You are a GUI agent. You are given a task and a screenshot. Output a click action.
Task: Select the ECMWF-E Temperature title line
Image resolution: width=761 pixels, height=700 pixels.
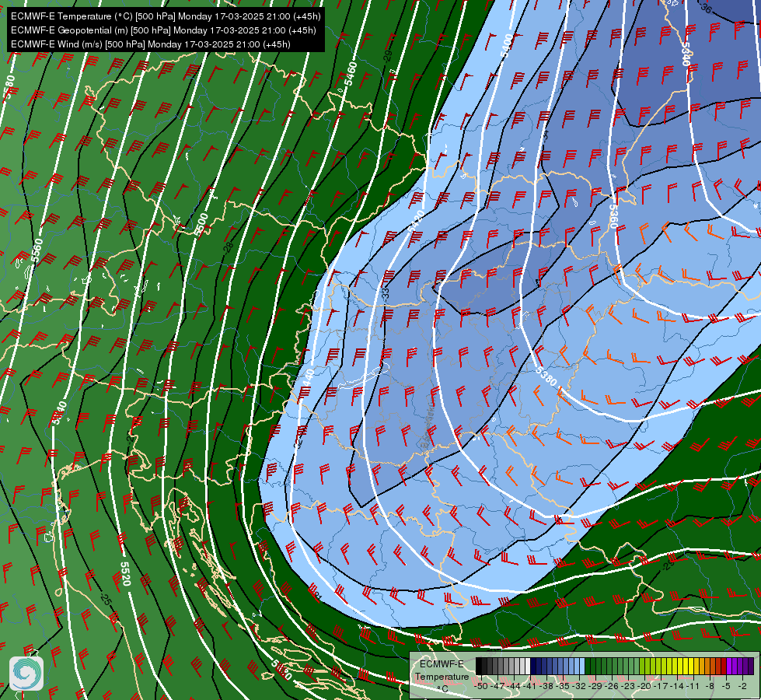pyautogui.click(x=166, y=16)
